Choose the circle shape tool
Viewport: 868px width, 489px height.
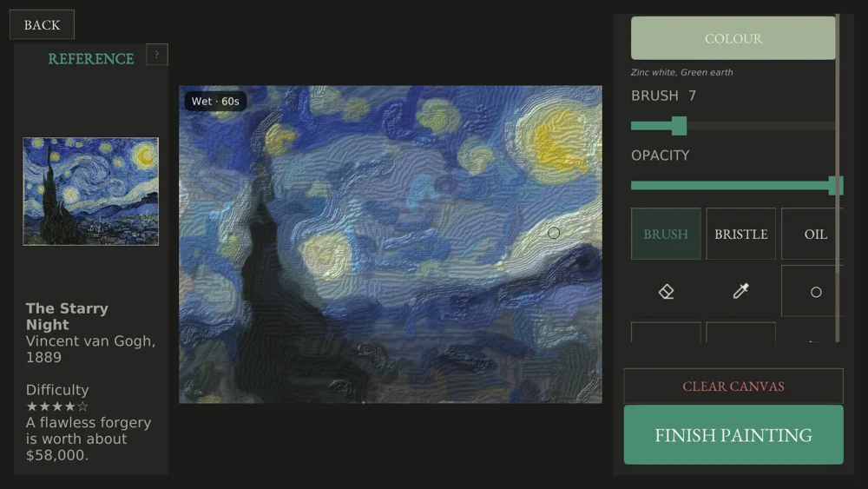point(815,291)
